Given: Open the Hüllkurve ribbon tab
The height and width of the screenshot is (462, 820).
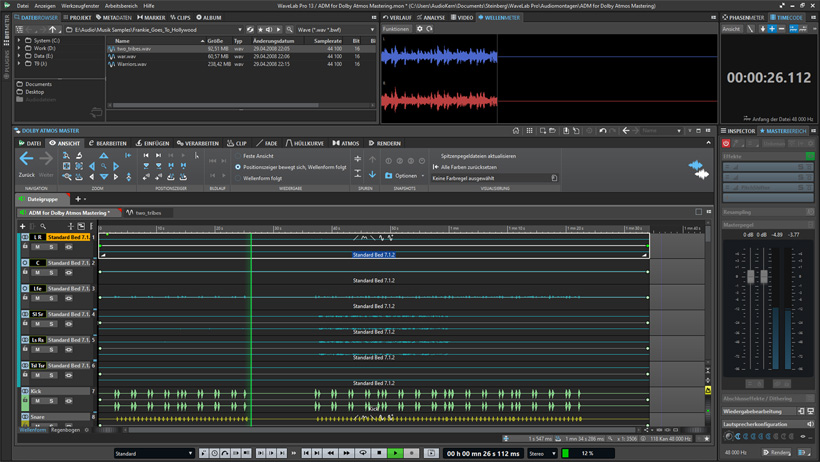Looking at the screenshot, I should click(305, 143).
